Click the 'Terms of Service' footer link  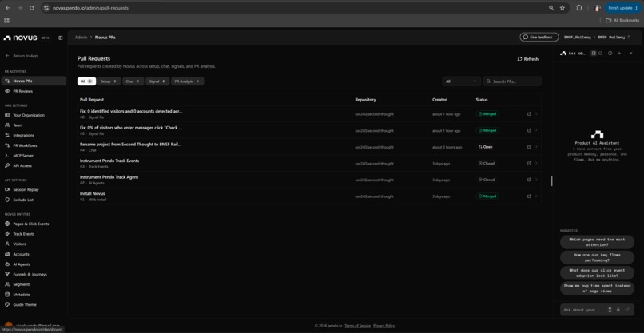click(x=357, y=326)
